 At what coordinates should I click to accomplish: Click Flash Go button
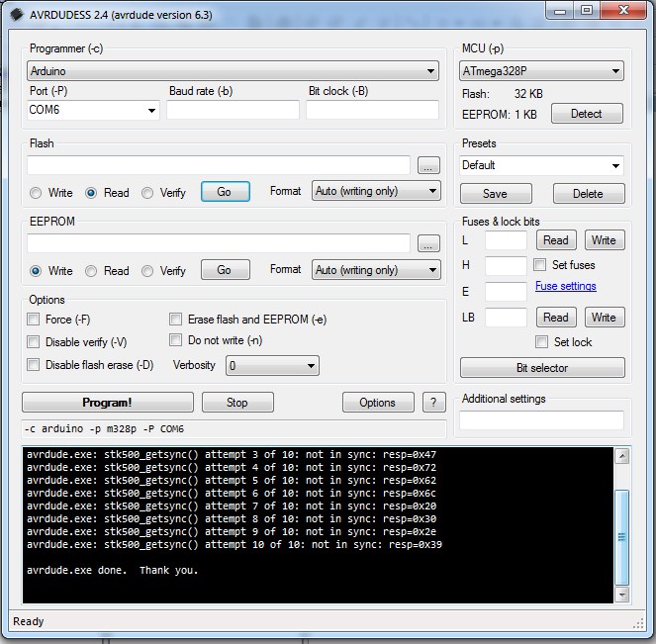coord(226,192)
